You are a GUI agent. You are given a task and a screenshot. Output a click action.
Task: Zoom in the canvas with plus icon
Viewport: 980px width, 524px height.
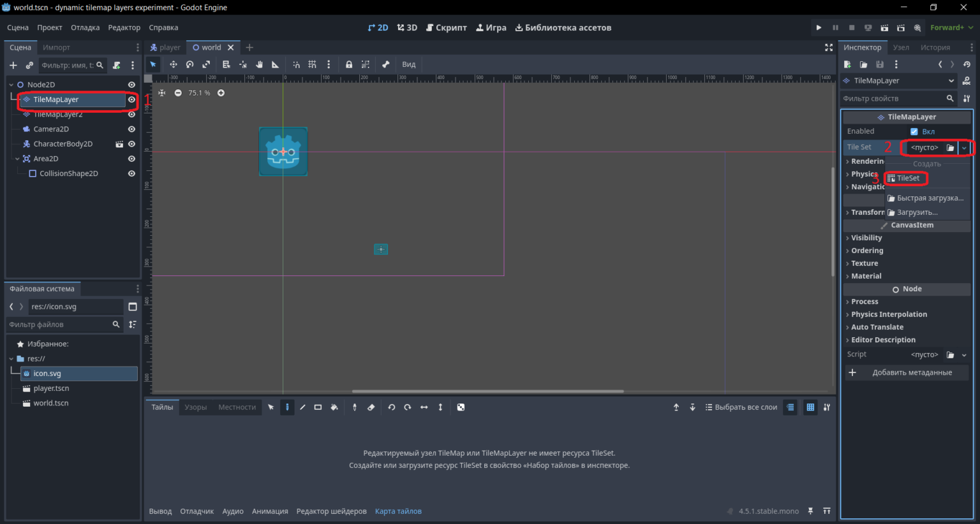[x=221, y=93]
